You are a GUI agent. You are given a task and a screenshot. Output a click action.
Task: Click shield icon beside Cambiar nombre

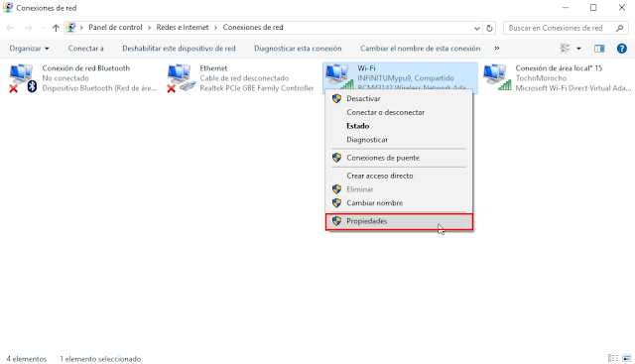point(336,203)
